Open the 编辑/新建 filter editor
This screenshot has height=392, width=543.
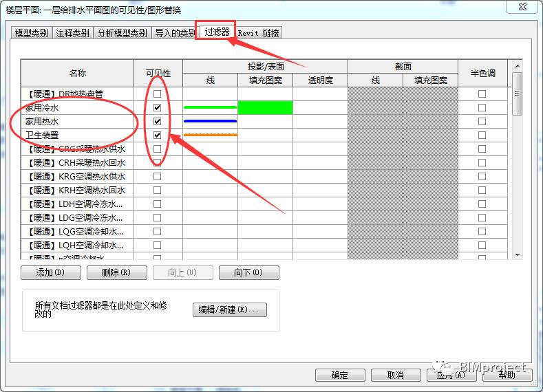pos(229,310)
